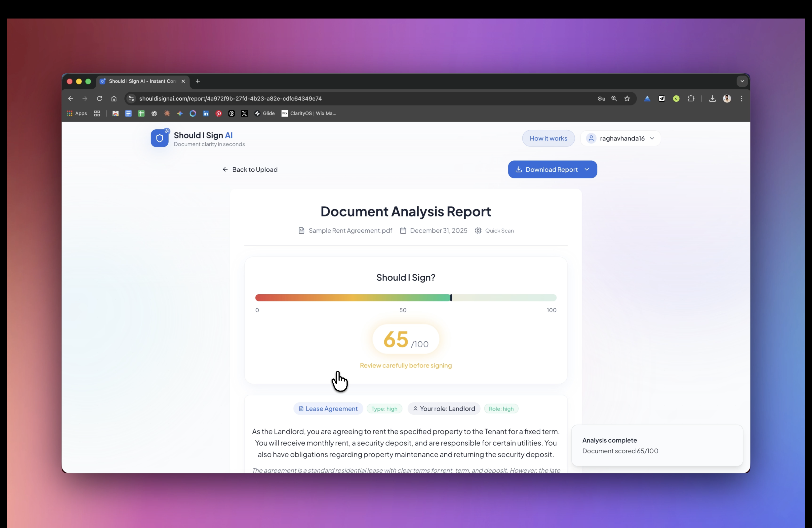The image size is (812, 528).
Task: Open the LinkedIn bookmark icon
Action: (206, 113)
